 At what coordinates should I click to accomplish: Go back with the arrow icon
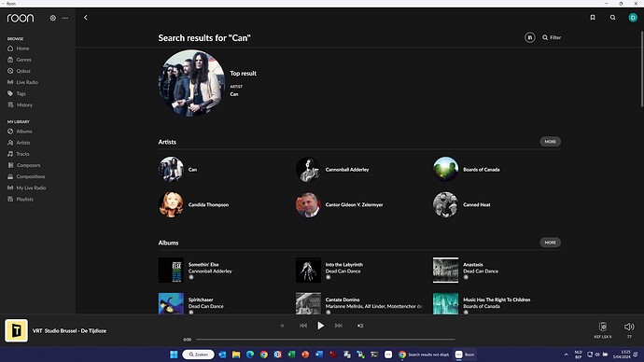click(86, 18)
